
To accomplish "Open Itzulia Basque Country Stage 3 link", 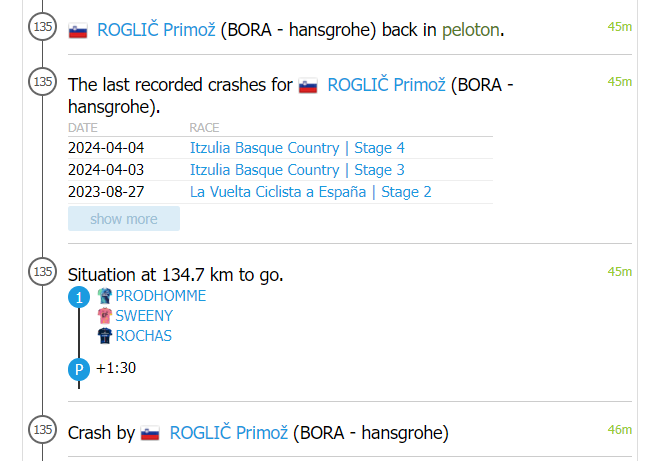I will pyautogui.click(x=297, y=170).
